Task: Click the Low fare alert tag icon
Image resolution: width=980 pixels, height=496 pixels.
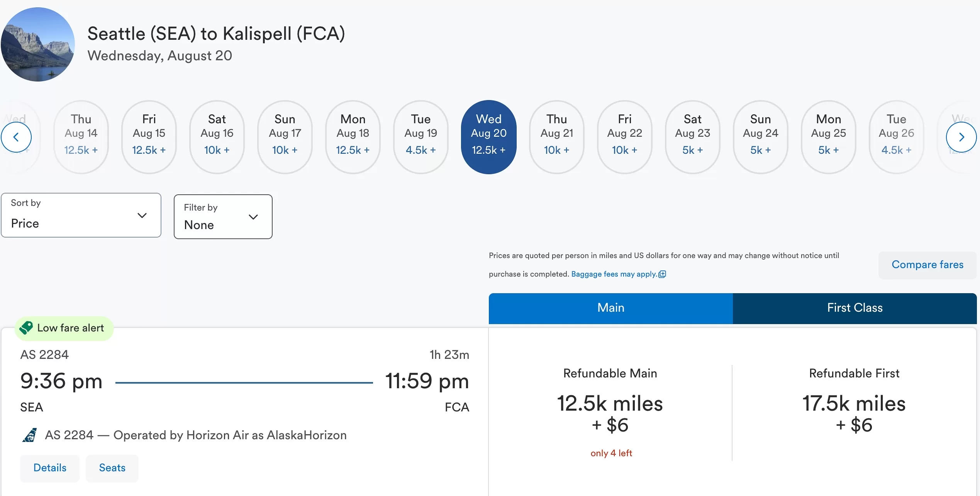Action: tap(26, 328)
